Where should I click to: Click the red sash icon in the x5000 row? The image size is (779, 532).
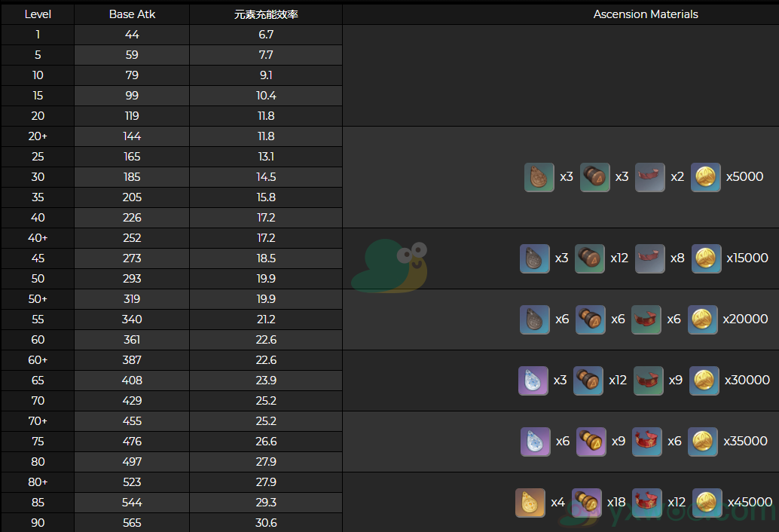point(650,177)
